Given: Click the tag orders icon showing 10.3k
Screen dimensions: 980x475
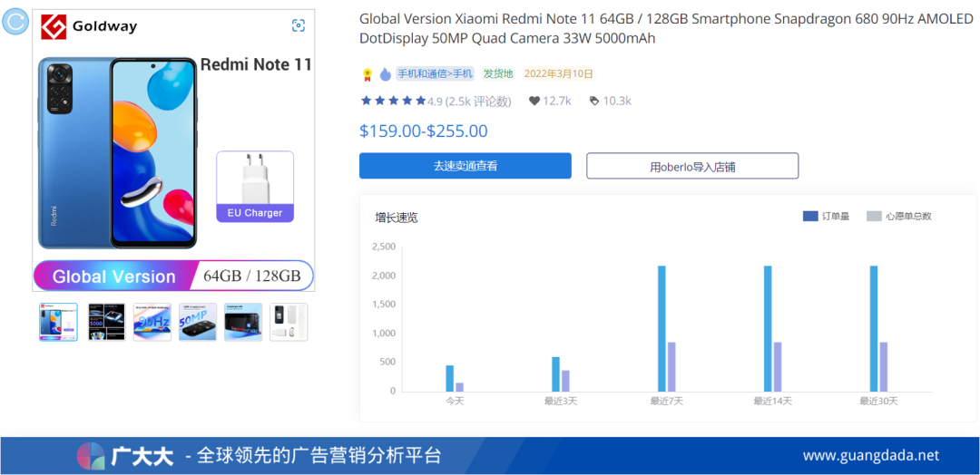Looking at the screenshot, I should (593, 101).
